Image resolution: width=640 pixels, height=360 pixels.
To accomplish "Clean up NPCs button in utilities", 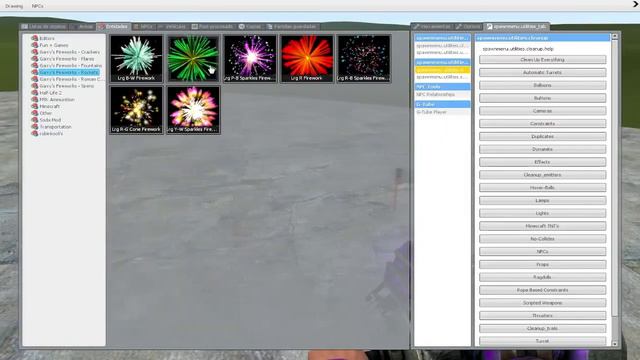I will click(542, 251).
